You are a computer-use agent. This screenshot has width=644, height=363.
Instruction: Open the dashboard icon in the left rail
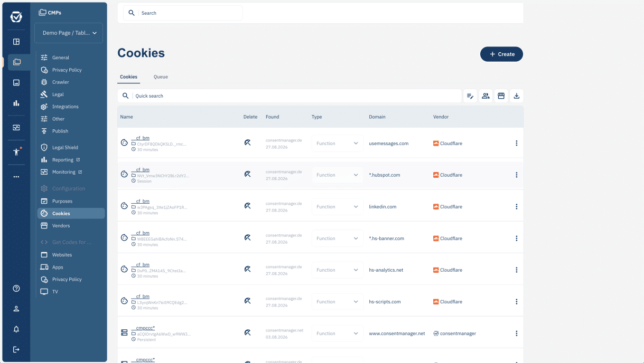tap(16, 42)
